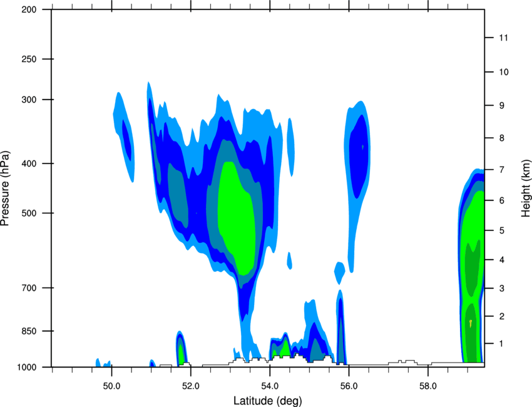
Task: Select the 300 pressure tick label
Action: (x=29, y=100)
